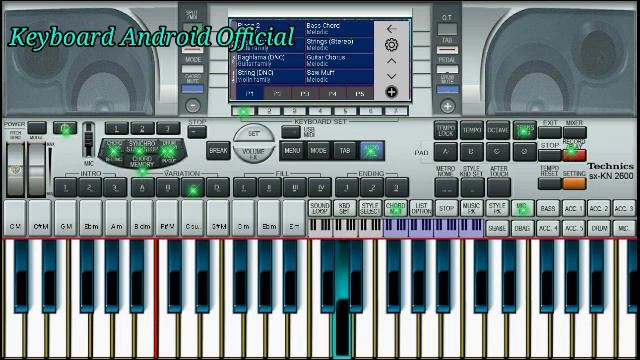
Task: Toggle TEMPO LOCK
Action: [445, 131]
